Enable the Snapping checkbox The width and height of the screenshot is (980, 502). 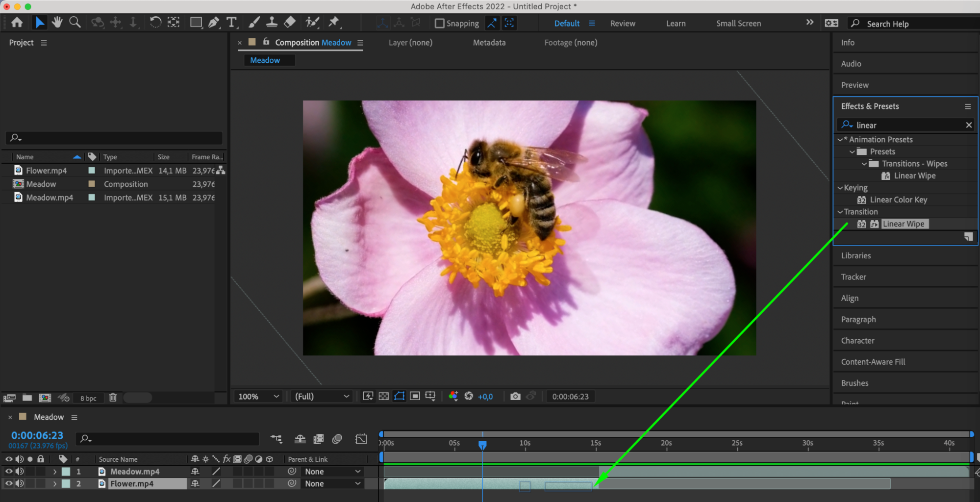coord(440,24)
